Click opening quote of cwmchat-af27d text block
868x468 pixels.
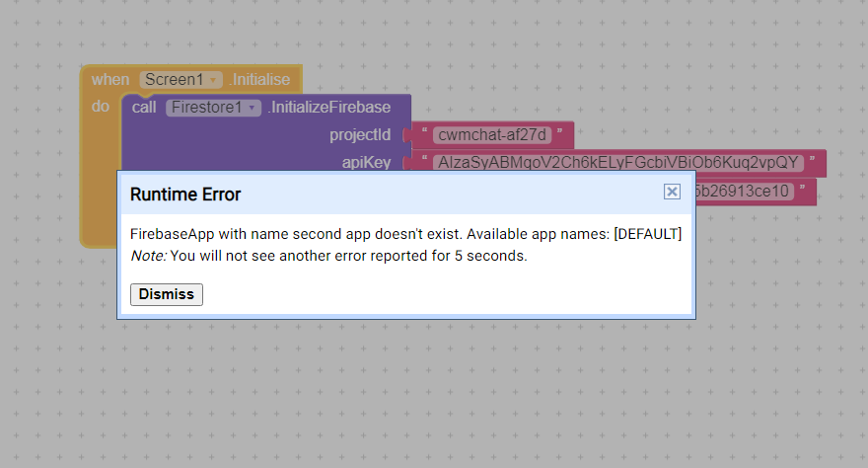[x=423, y=134]
